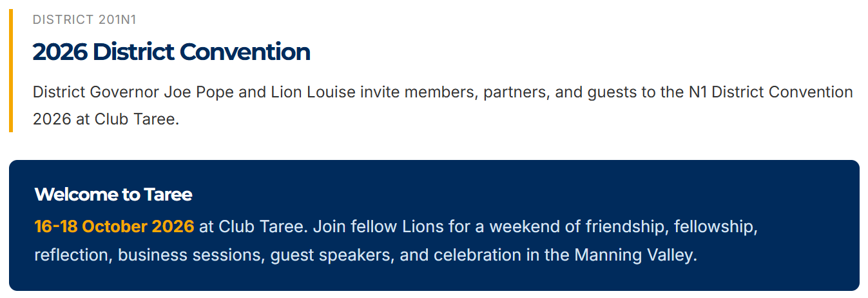This screenshot has height=298, width=868.
Task: Select the Welcome to Taree heading
Action: coord(113,194)
